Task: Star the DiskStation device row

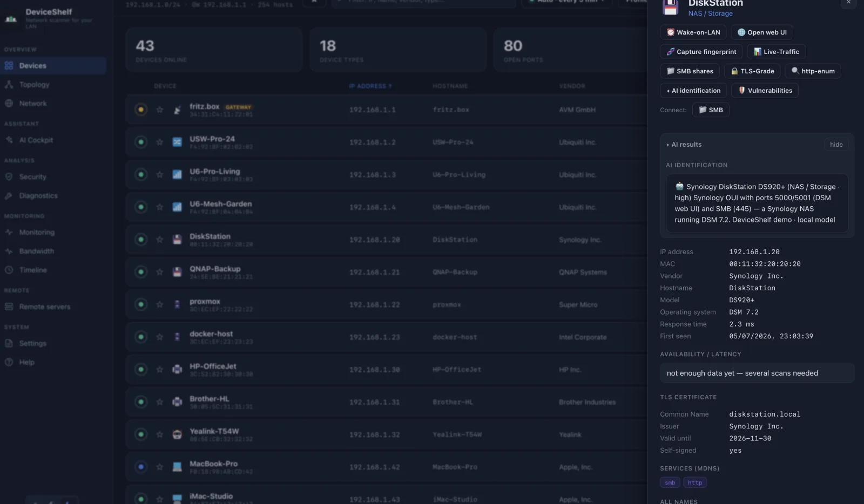Action: point(160,240)
